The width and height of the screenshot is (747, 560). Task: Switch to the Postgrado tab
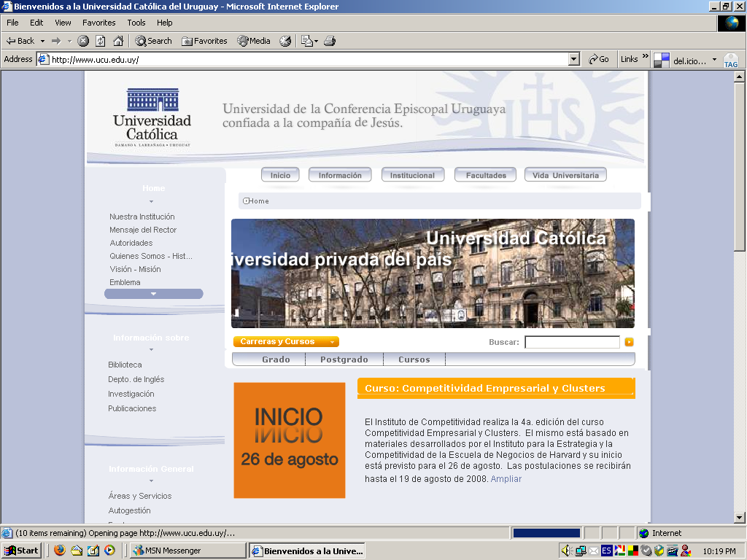pyautogui.click(x=344, y=359)
